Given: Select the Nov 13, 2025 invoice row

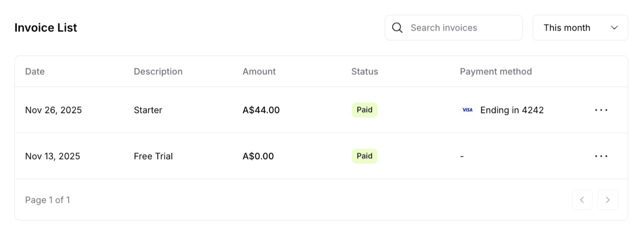Looking at the screenshot, I should (x=321, y=156).
